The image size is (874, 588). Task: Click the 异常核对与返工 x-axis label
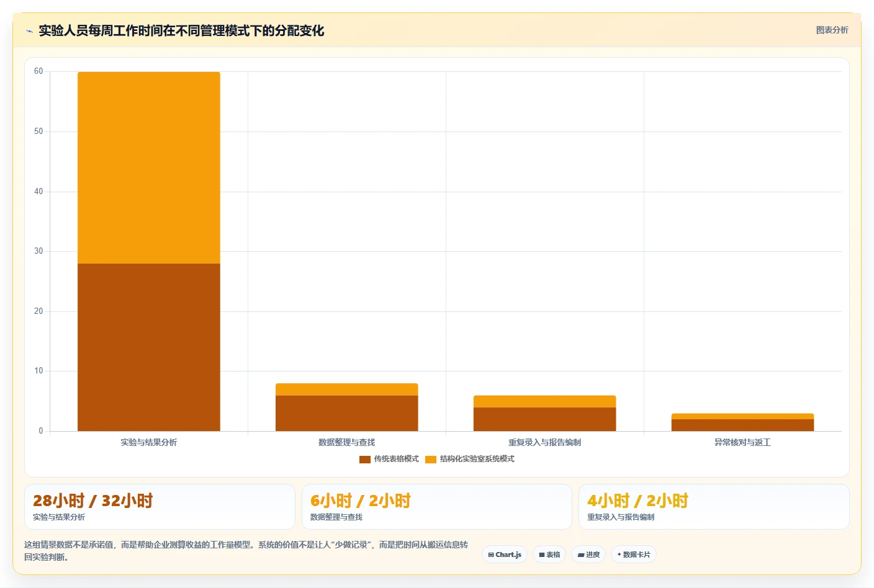click(742, 442)
